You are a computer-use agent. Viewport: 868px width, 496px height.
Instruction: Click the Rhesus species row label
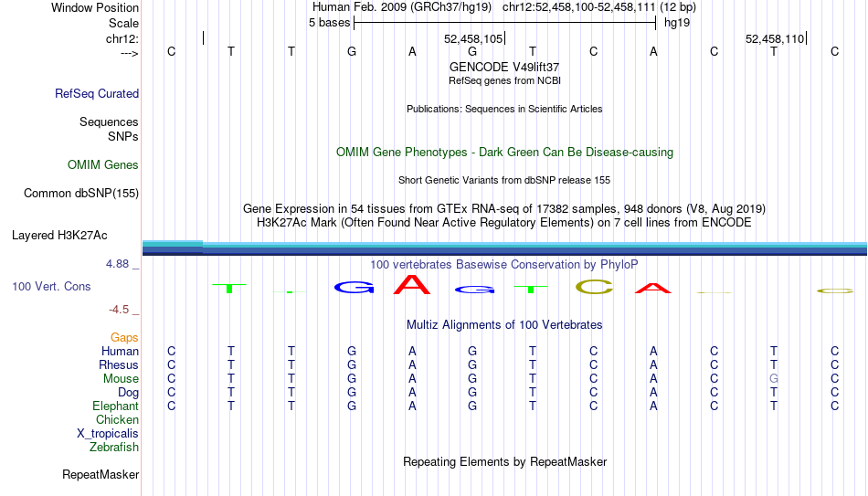coord(119,365)
